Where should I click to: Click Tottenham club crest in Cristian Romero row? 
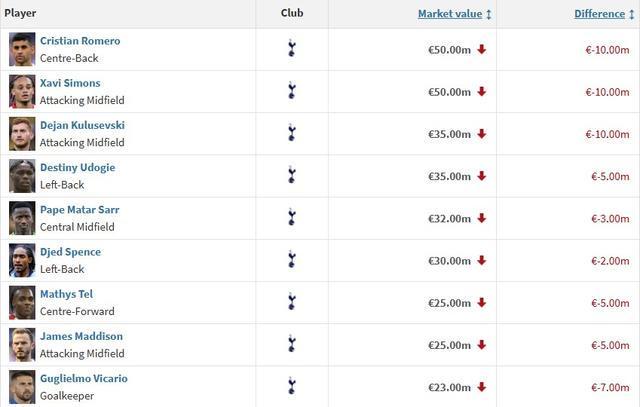(291, 49)
